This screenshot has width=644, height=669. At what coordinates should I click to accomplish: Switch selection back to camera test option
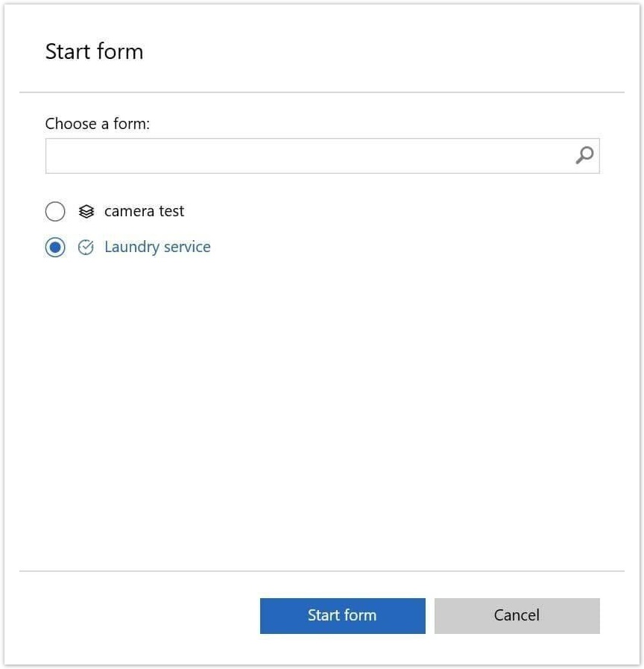coord(55,211)
